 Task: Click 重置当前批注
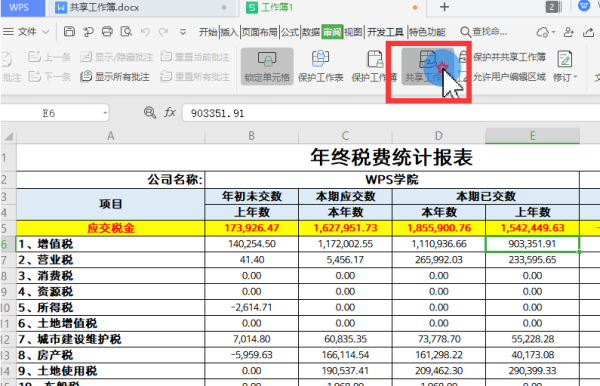coord(195,57)
